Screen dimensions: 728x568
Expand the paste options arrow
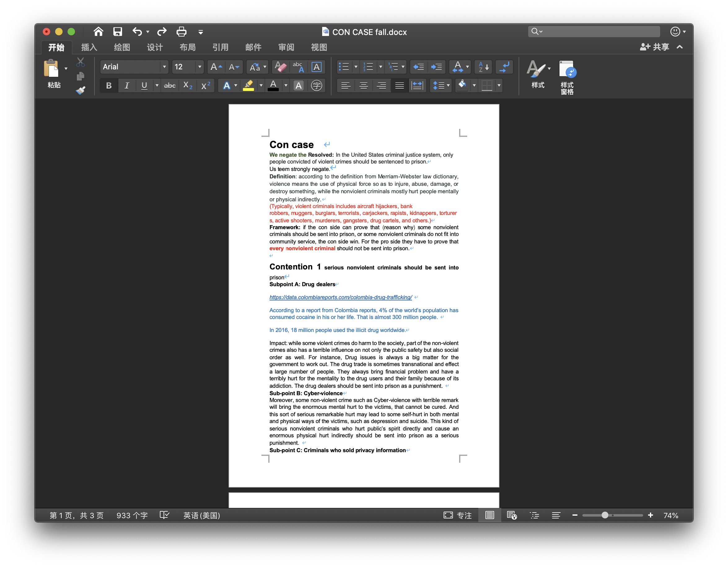(66, 69)
